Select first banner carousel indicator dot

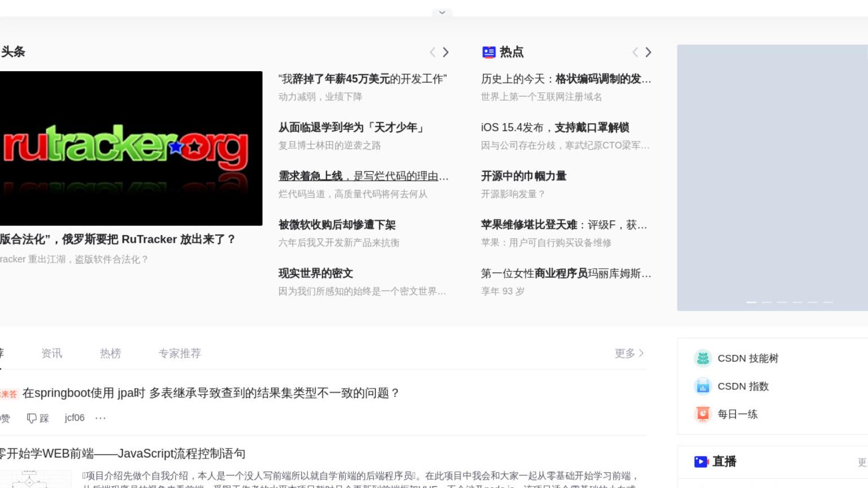click(752, 302)
